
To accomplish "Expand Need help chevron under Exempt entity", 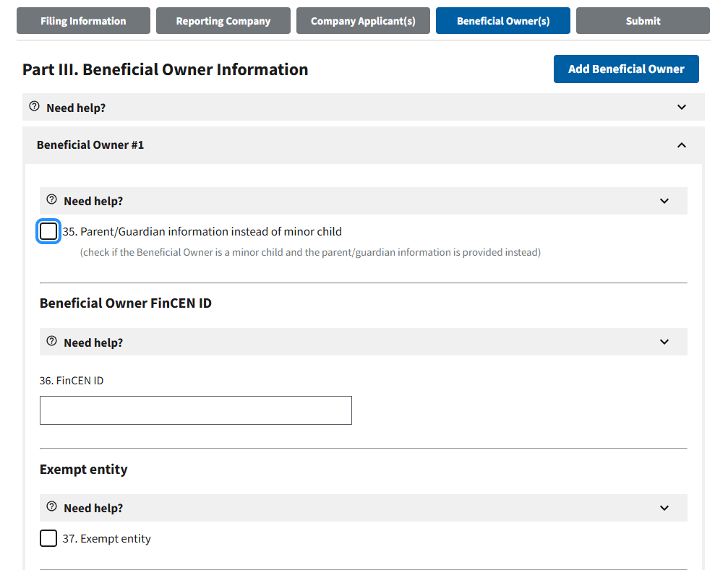I will (x=664, y=508).
